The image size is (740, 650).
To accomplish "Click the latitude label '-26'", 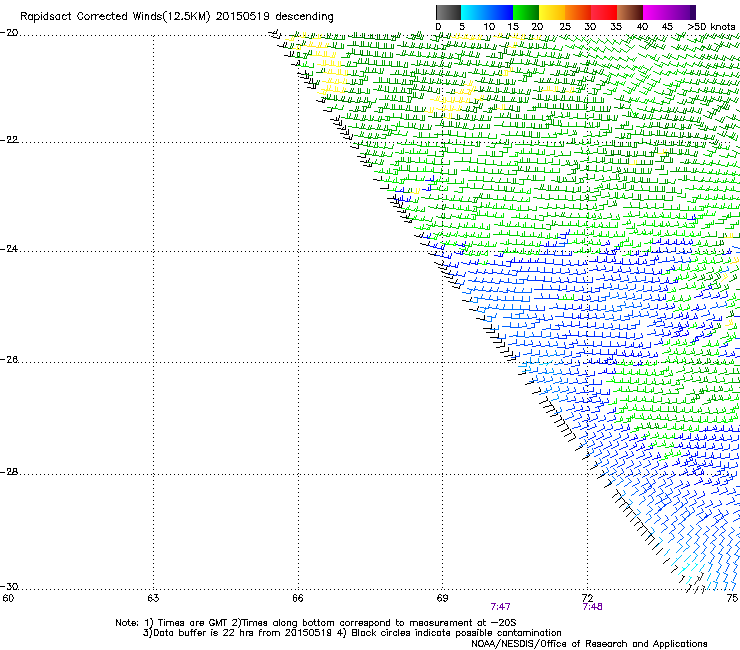I will tap(9, 360).
